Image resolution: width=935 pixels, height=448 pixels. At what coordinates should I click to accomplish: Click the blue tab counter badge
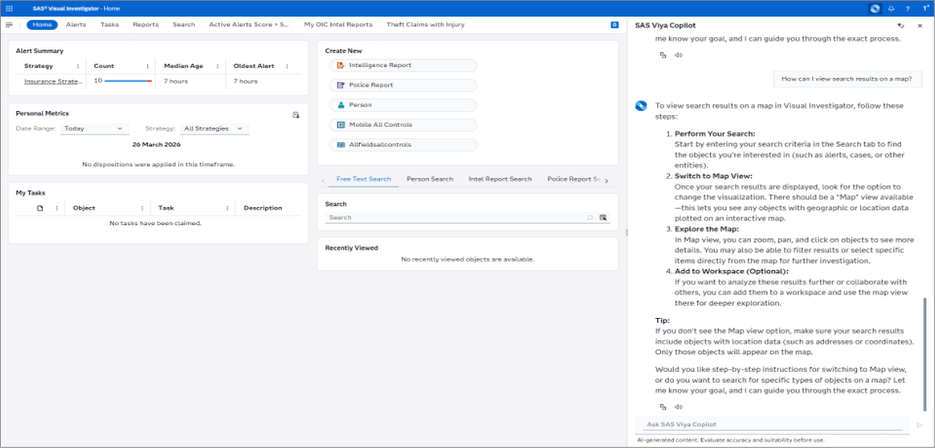point(614,24)
